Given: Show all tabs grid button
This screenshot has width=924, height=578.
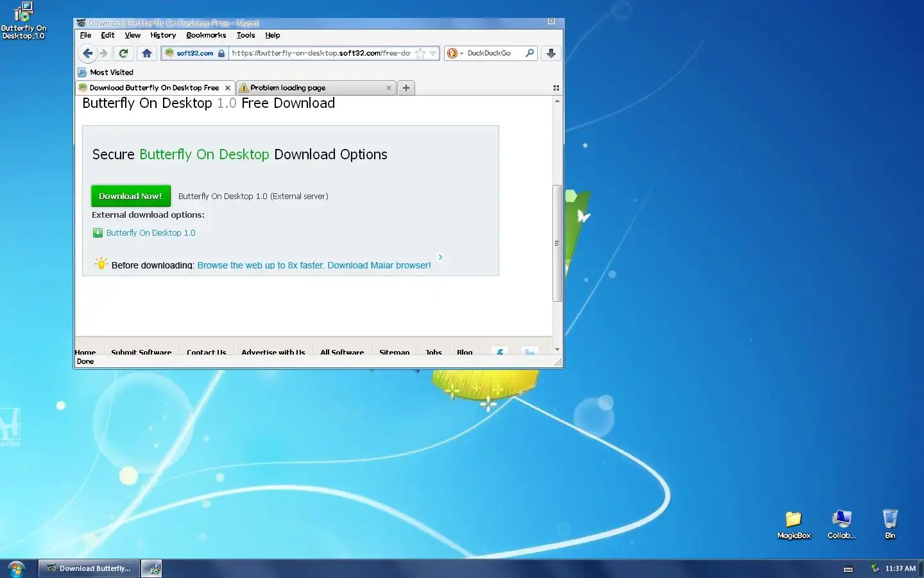Looking at the screenshot, I should [x=556, y=88].
